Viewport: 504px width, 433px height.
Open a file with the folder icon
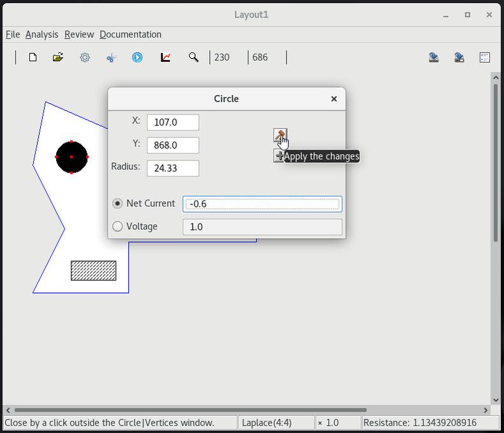[x=58, y=57]
